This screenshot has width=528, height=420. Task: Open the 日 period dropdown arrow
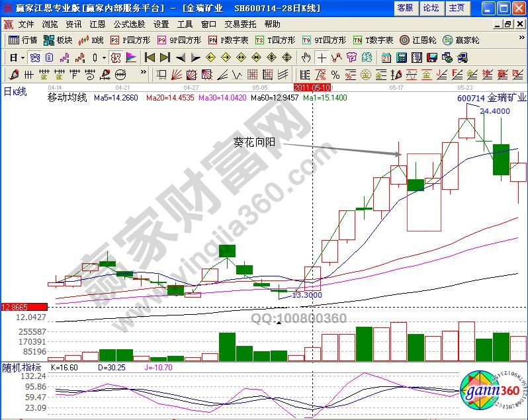(x=22, y=58)
